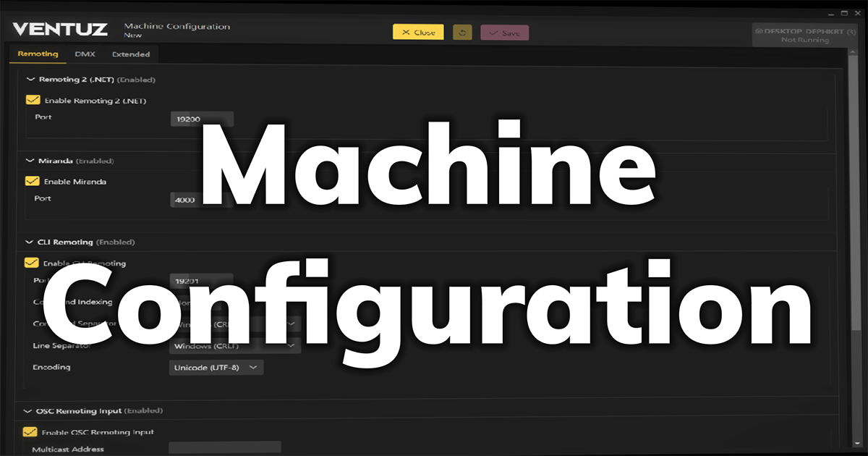Click the checkmark icon in the Save button
This screenshot has width=868, height=456.
[493, 31]
